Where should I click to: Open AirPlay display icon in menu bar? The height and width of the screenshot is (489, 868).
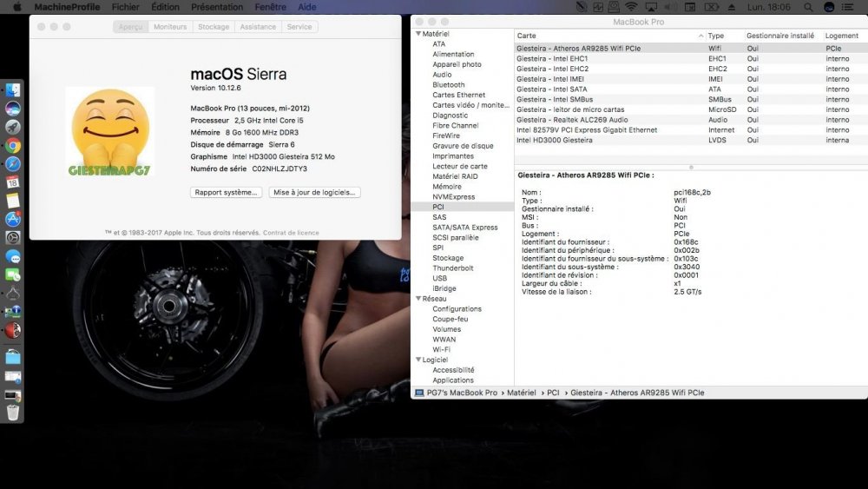(651, 7)
